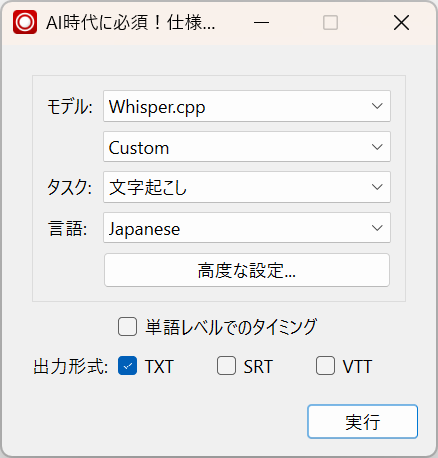This screenshot has height=458, width=438.
Task: Enable 単語レベルでのタイミング checkbox
Action: 127,326
